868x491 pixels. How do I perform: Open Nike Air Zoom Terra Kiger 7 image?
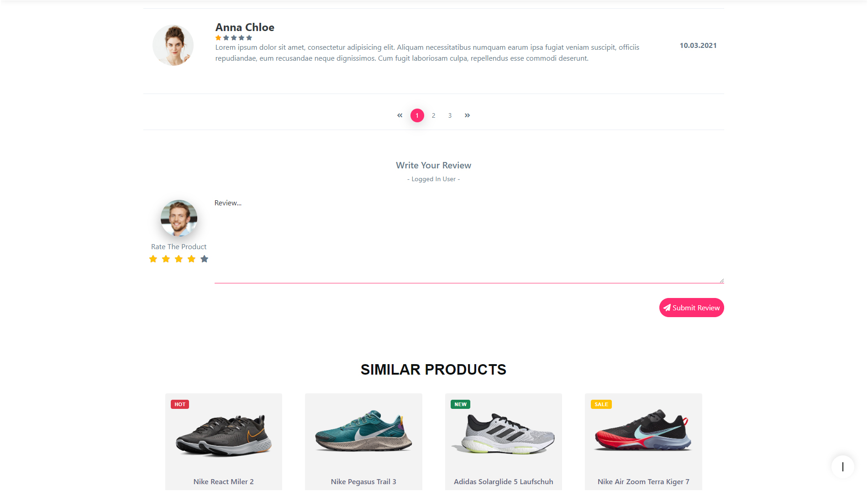643,431
